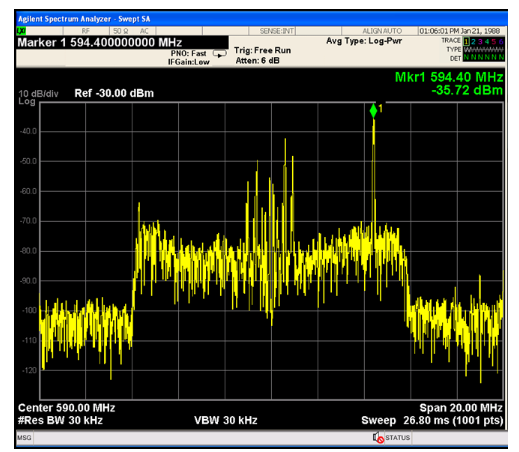
Task: Click the STATUS label in the status bar
Action: click(x=397, y=437)
